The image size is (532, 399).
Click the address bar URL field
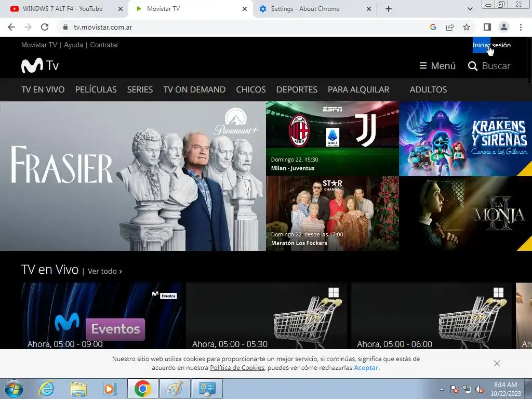point(244,27)
